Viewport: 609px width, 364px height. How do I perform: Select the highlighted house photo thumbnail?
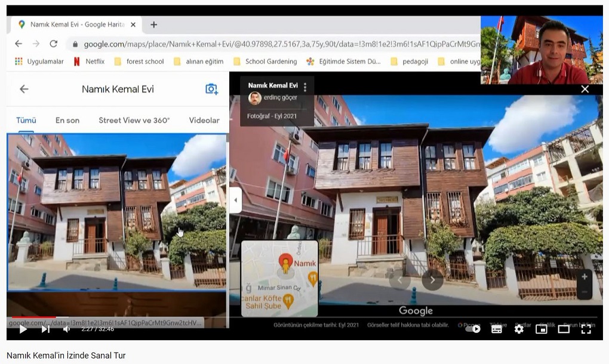[117, 212]
